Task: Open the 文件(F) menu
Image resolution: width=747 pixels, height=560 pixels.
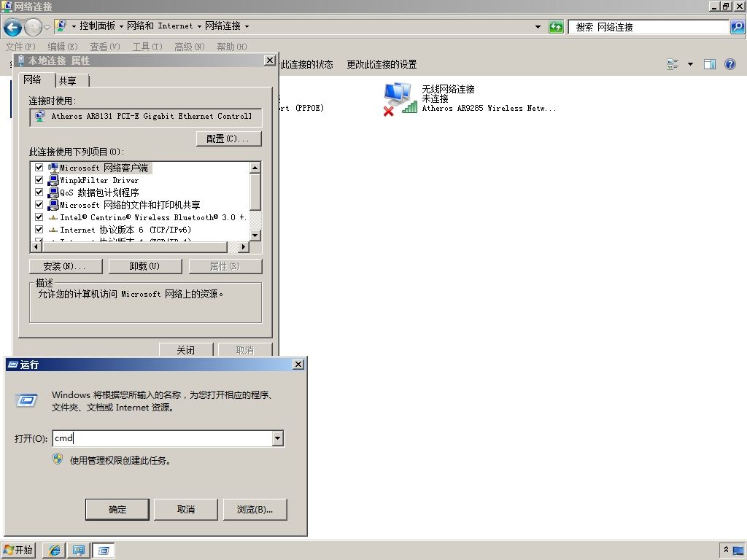Action: 20,47
